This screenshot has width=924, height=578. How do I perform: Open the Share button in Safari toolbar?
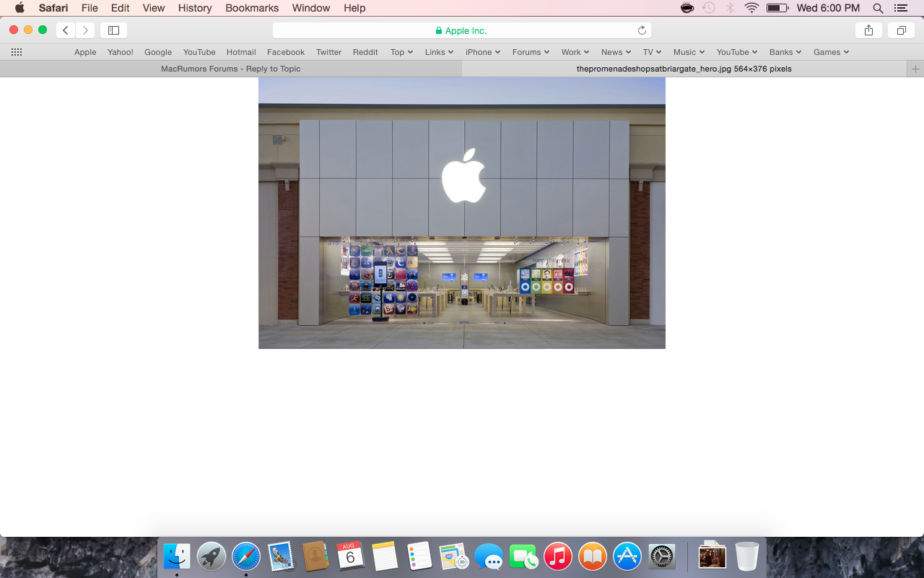(x=868, y=30)
